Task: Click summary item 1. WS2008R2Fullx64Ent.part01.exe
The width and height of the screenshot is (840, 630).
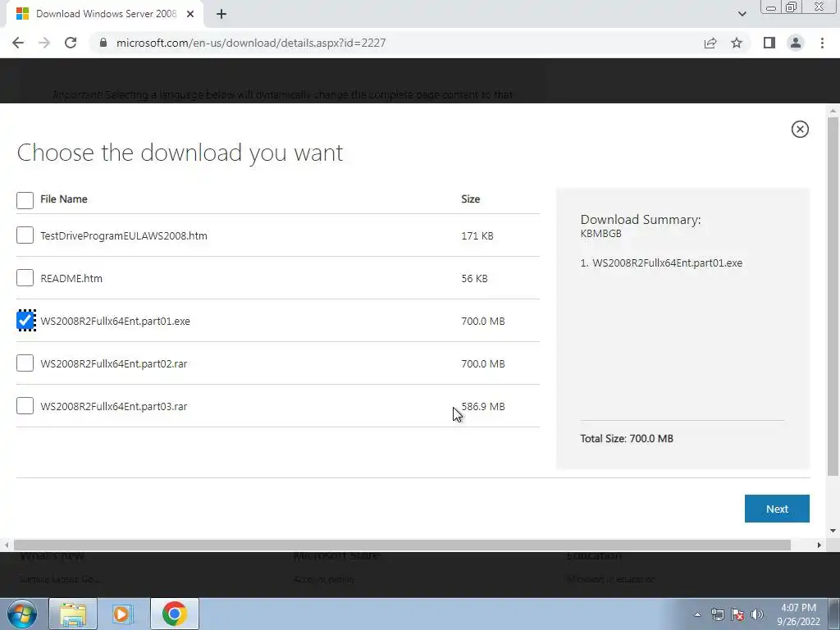Action: (661, 263)
